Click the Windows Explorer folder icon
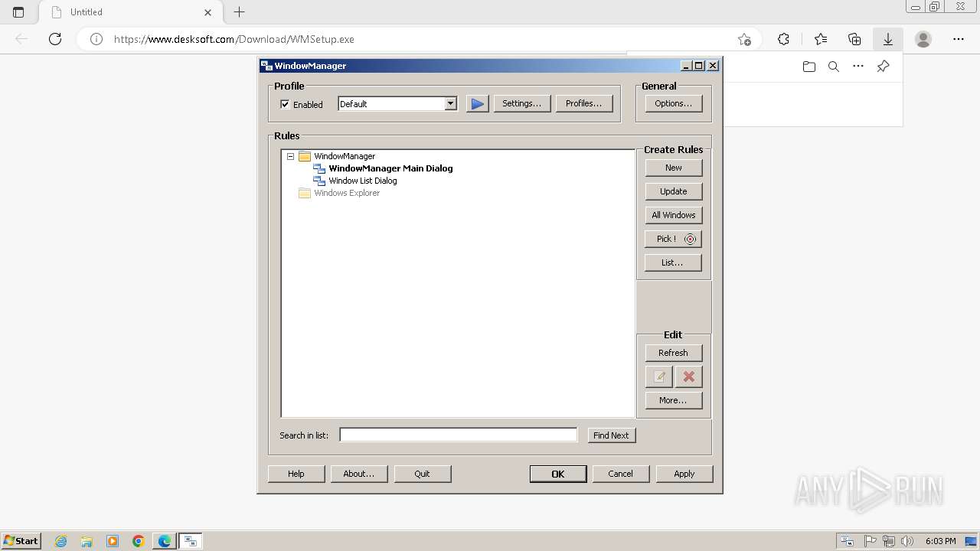Screen dimensions: 980x551 (x=305, y=193)
